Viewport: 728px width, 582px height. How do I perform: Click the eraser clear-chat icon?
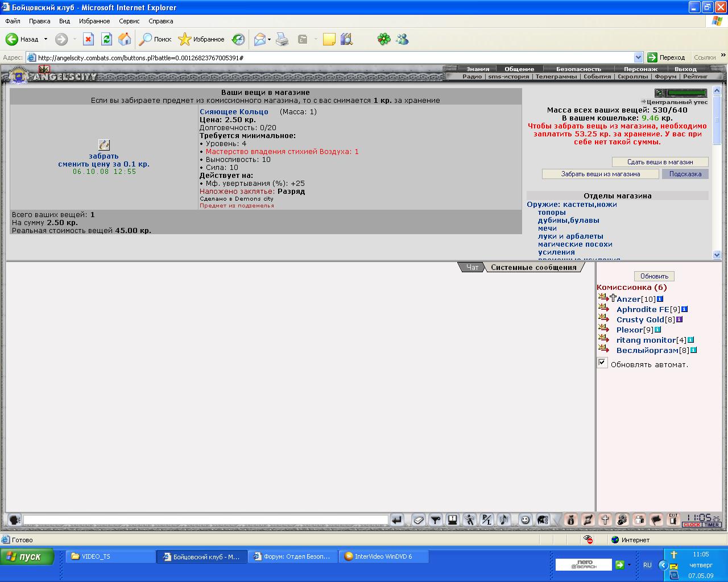click(419, 519)
